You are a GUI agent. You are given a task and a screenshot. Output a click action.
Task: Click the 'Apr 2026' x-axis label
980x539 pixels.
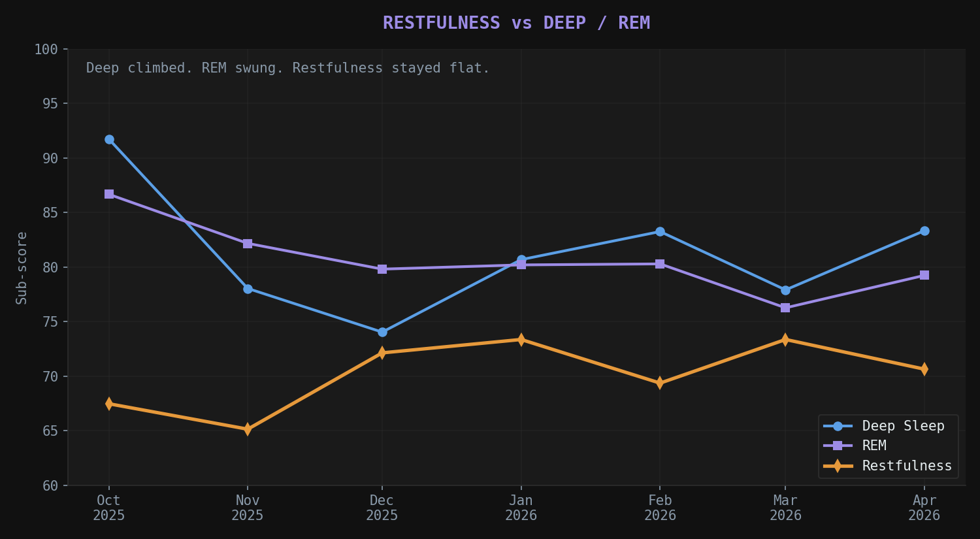point(924,508)
